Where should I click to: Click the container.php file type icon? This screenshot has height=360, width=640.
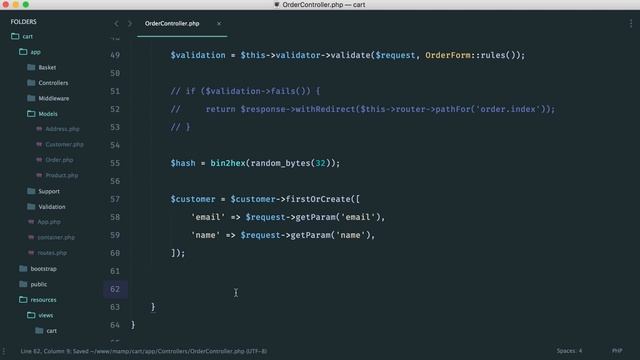click(x=31, y=238)
